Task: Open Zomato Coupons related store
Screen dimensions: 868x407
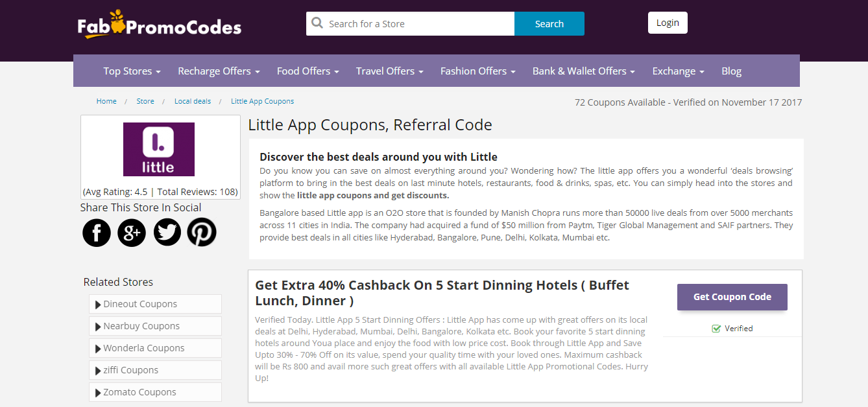Action: pyautogui.click(x=155, y=392)
